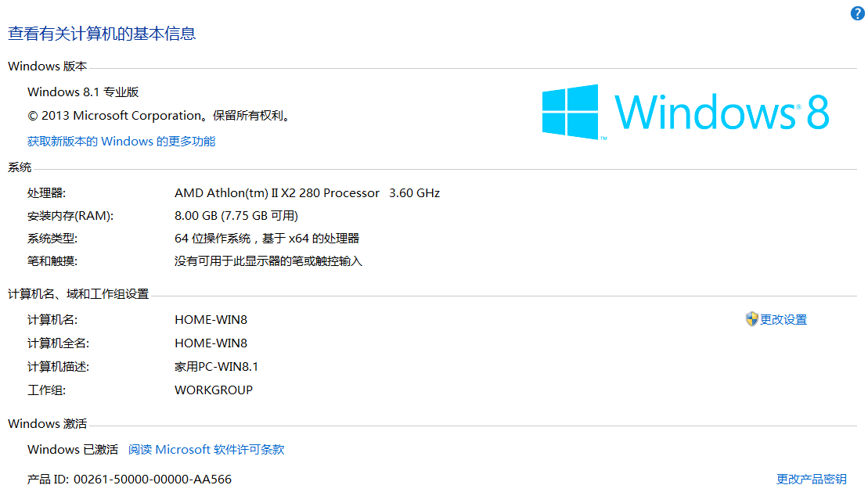This screenshot has height=503, width=868.
Task: Click the blue Help question mark icon
Action: tap(857, 13)
